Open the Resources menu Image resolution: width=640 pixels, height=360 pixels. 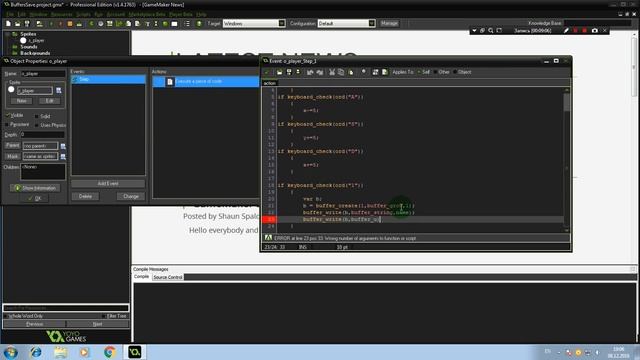pos(62,14)
